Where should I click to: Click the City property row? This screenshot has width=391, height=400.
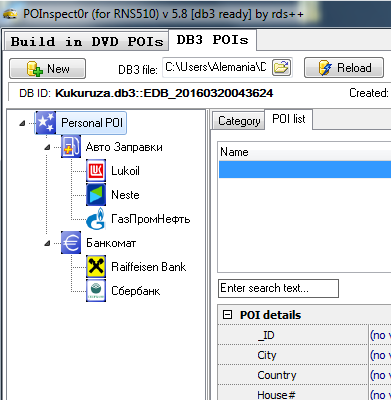pos(304,355)
